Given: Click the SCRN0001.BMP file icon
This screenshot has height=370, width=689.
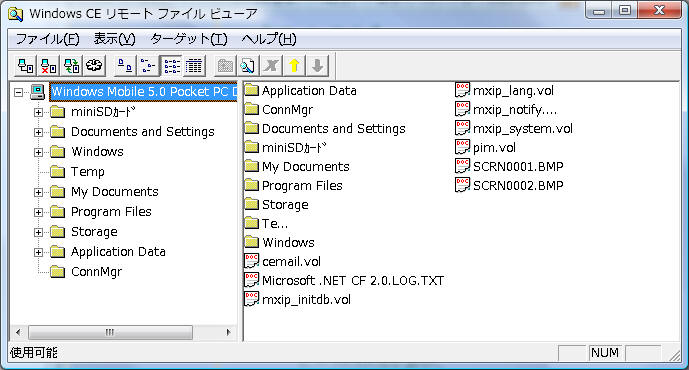Looking at the screenshot, I should 462,167.
